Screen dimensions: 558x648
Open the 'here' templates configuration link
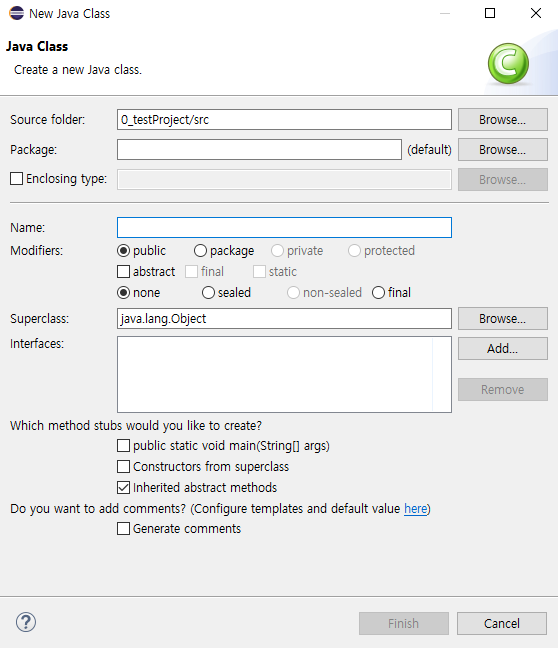click(415, 508)
